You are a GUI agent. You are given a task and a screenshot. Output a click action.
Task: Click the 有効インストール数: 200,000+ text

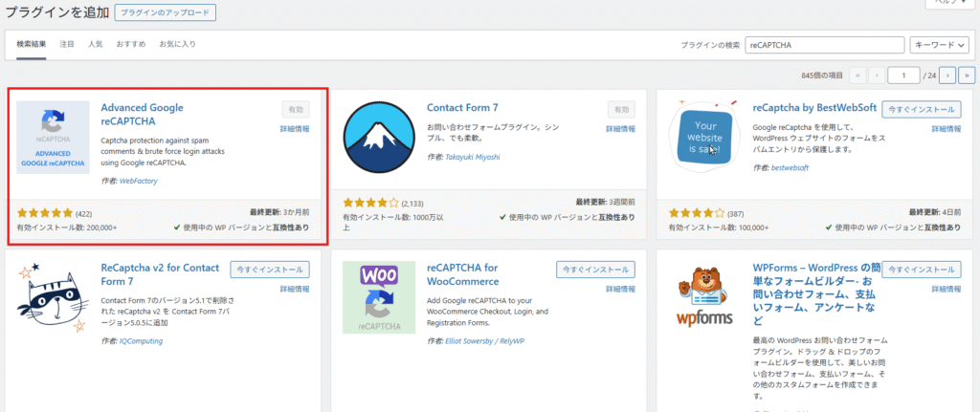coord(67,228)
